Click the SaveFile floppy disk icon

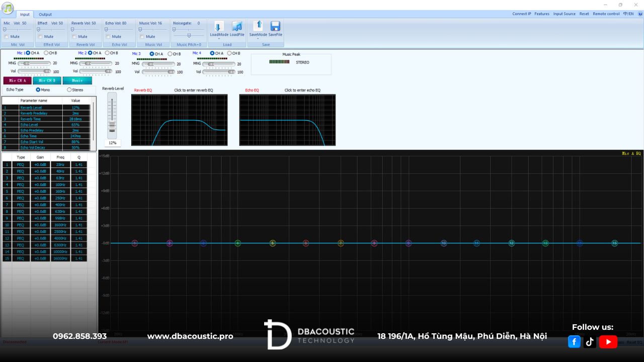275,27
